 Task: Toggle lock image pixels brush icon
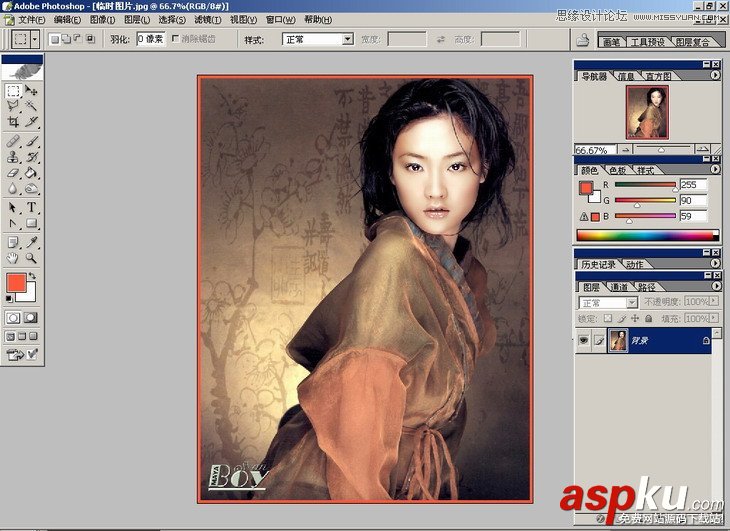(x=622, y=319)
